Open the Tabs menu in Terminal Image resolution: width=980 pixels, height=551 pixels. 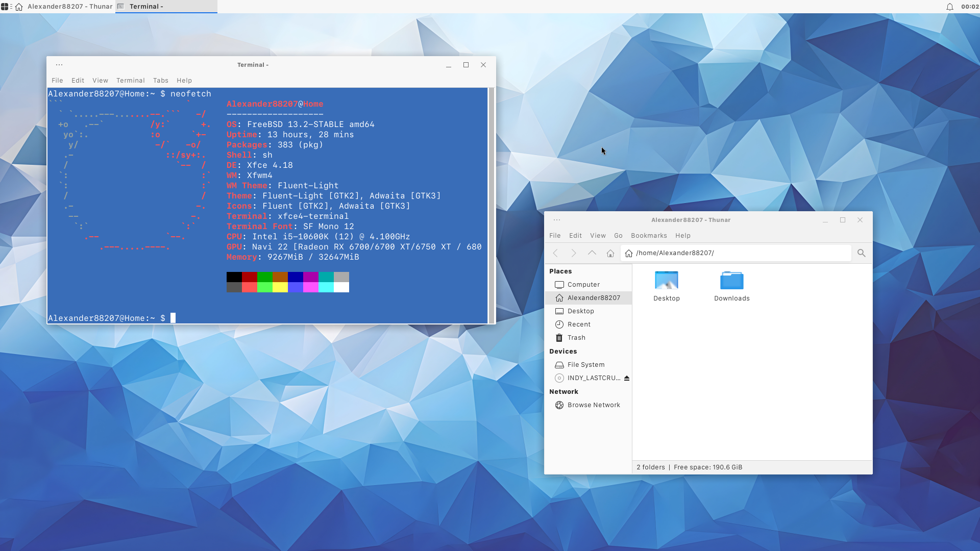pos(160,81)
